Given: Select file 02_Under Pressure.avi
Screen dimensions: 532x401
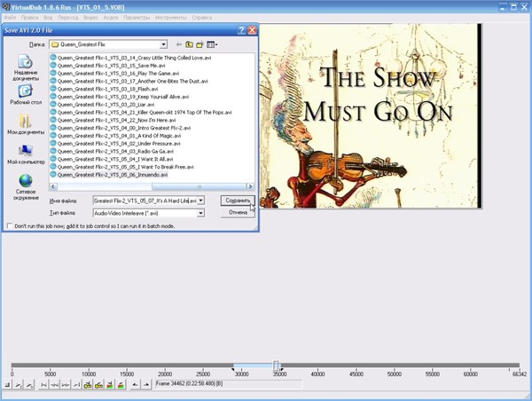Looking at the screenshot, I should (115, 144).
